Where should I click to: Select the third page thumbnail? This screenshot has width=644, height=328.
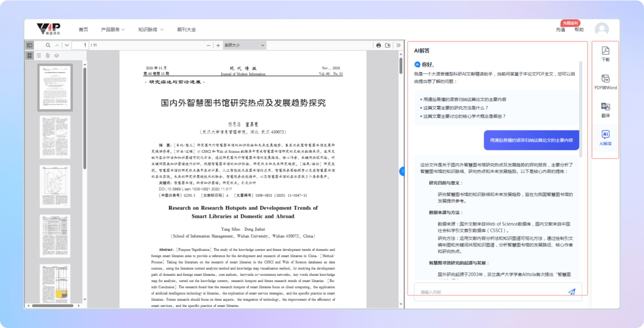[x=55, y=186]
